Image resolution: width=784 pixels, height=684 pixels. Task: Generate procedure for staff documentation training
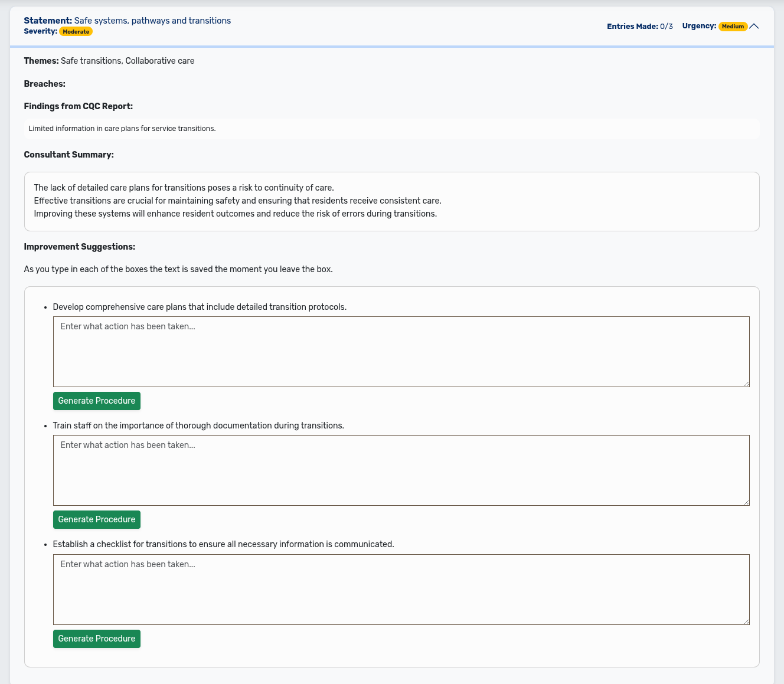[97, 519]
